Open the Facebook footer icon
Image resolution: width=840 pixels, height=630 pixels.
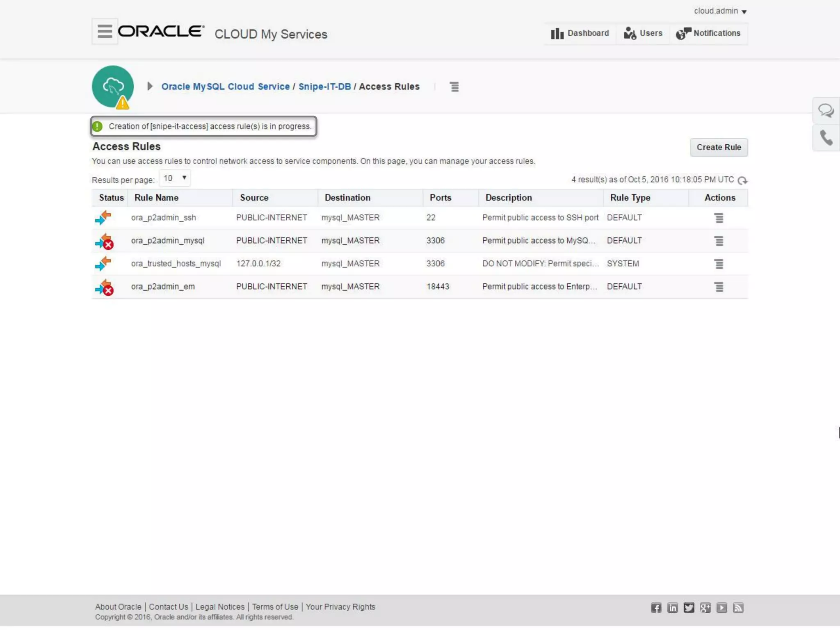[656, 608]
